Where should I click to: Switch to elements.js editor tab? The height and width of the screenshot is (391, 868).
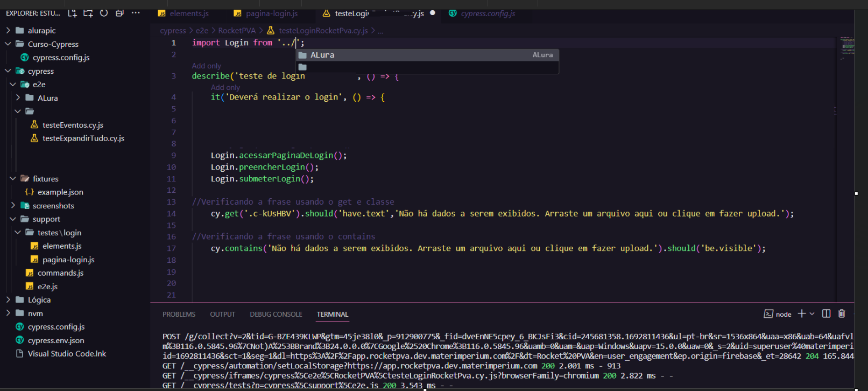(x=184, y=13)
